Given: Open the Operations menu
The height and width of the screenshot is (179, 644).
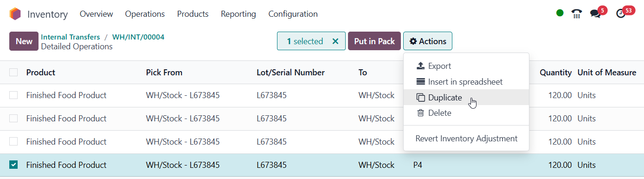Looking at the screenshot, I should pos(145,14).
